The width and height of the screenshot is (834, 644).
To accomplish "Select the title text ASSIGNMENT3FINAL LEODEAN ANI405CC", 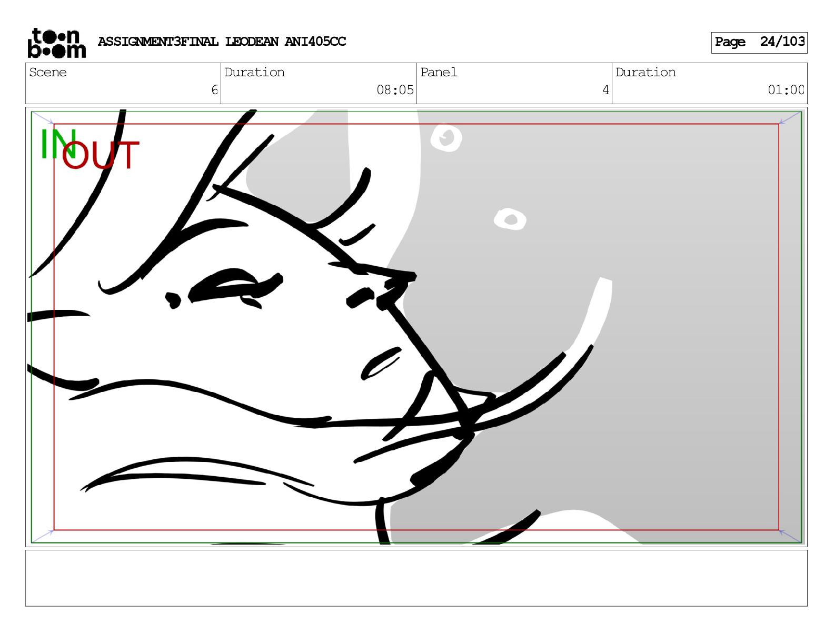I will point(222,42).
